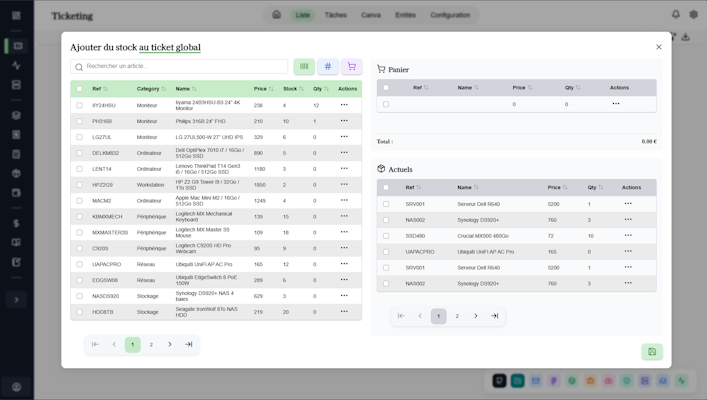This screenshot has width=707, height=400.
Task: Click the green save icon button
Action: (x=652, y=352)
